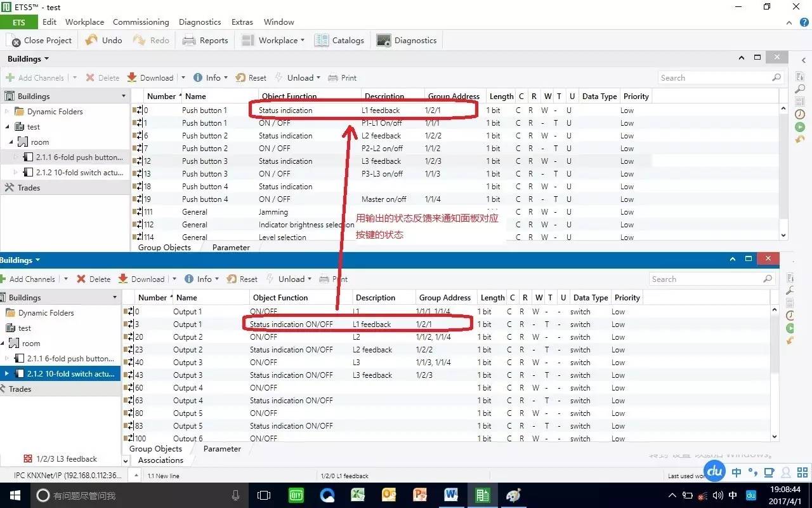
Task: Click Print in the top panel toolbar
Action: tap(343, 77)
